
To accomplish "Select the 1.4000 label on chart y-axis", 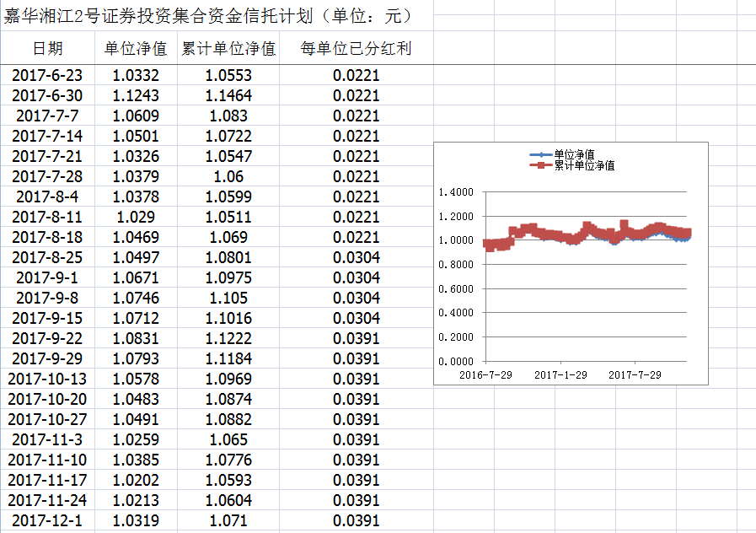I will tap(457, 192).
